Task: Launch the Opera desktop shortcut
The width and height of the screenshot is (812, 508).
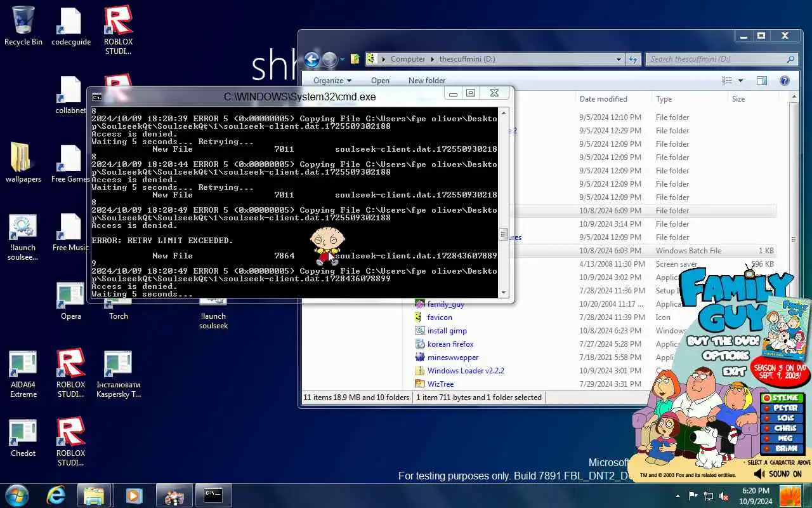Action: (x=71, y=300)
